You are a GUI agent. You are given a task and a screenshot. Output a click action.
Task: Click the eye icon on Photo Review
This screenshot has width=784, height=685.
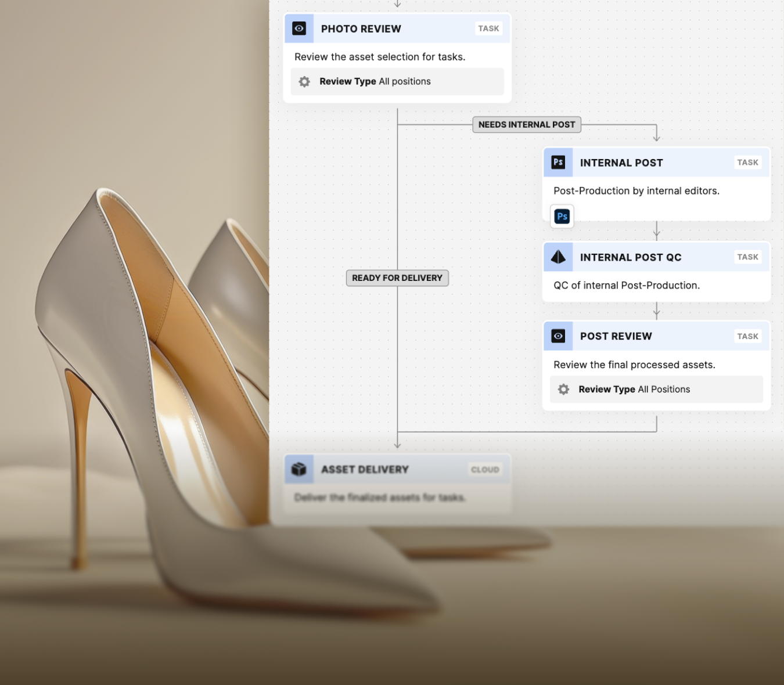299,28
